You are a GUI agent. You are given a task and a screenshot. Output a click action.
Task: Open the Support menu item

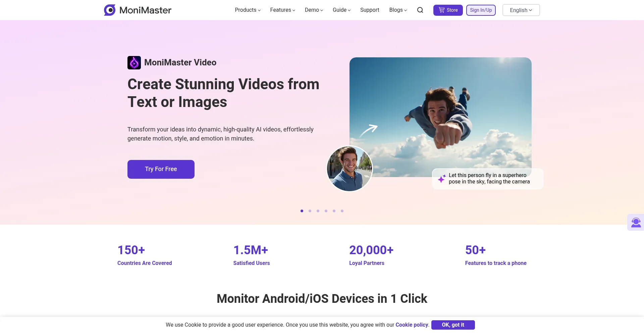pyautogui.click(x=370, y=10)
